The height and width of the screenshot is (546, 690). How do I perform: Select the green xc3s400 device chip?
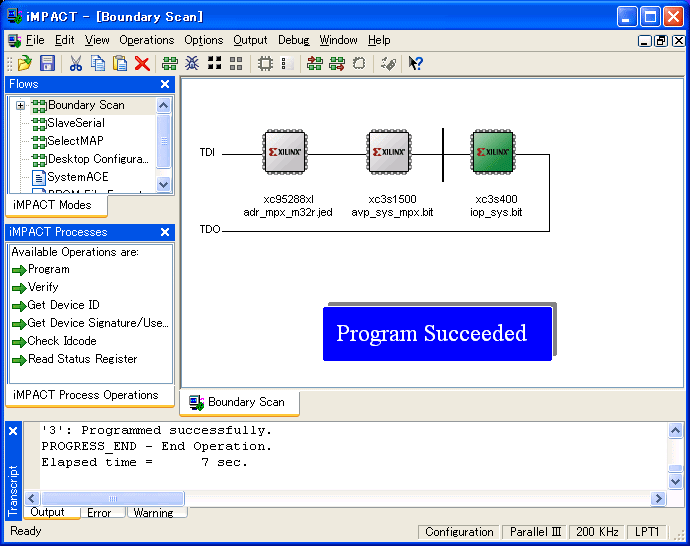pos(492,153)
